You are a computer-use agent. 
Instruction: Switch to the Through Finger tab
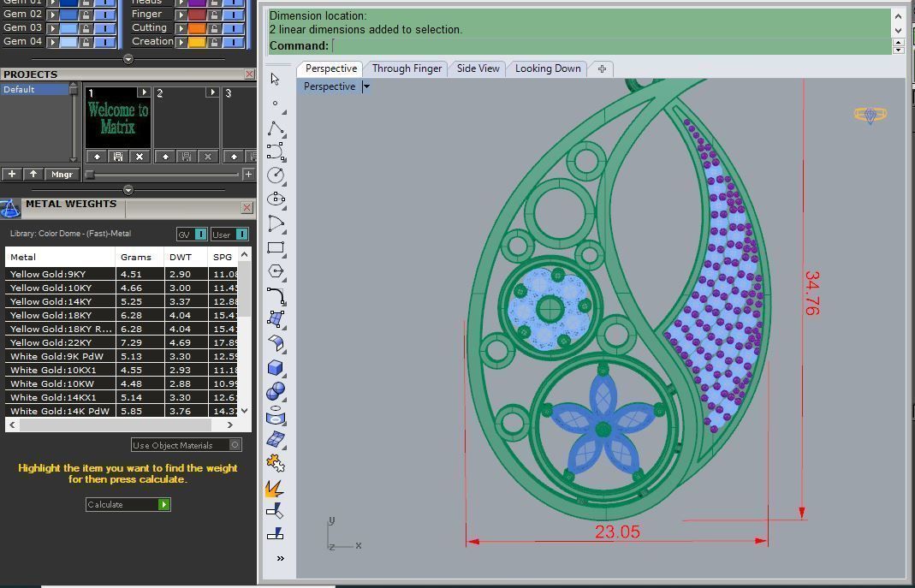(x=407, y=68)
